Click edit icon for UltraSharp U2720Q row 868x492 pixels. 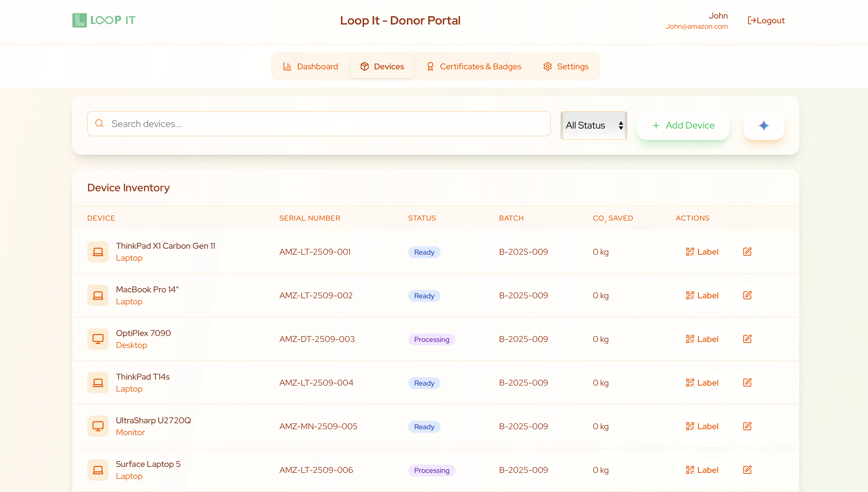747,426
